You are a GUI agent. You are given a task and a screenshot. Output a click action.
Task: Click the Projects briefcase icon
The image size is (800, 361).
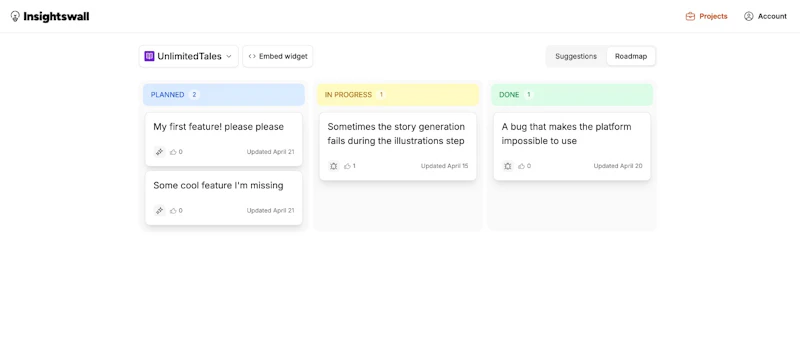coord(690,16)
